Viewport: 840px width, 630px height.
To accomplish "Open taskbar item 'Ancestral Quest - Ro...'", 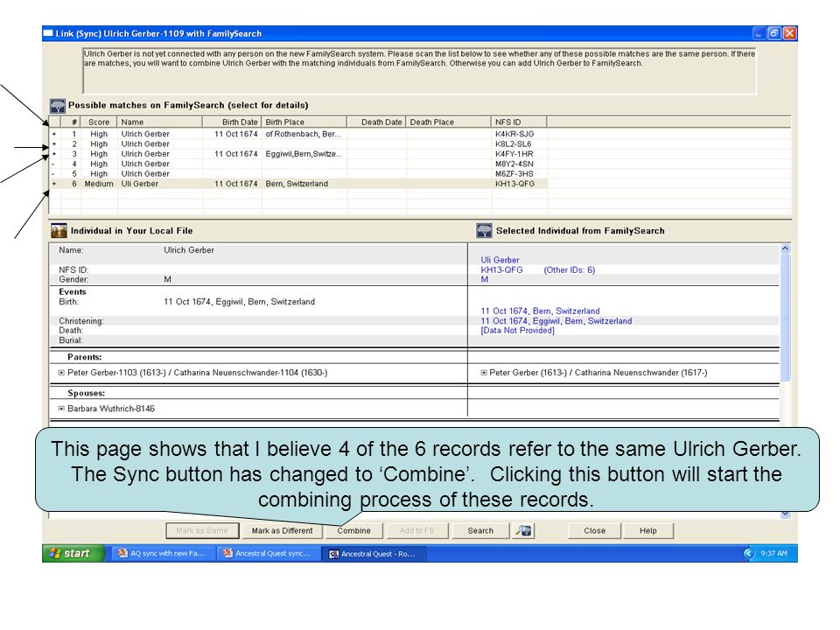I will coord(374,553).
